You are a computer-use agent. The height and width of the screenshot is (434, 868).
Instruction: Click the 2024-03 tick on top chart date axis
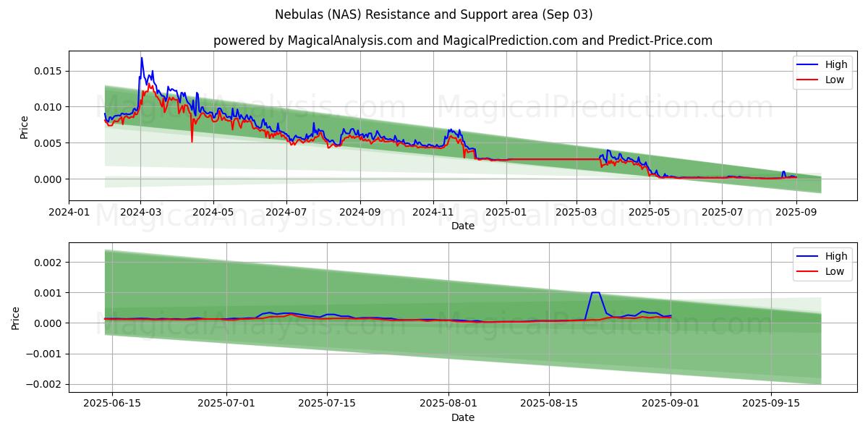[x=140, y=213]
